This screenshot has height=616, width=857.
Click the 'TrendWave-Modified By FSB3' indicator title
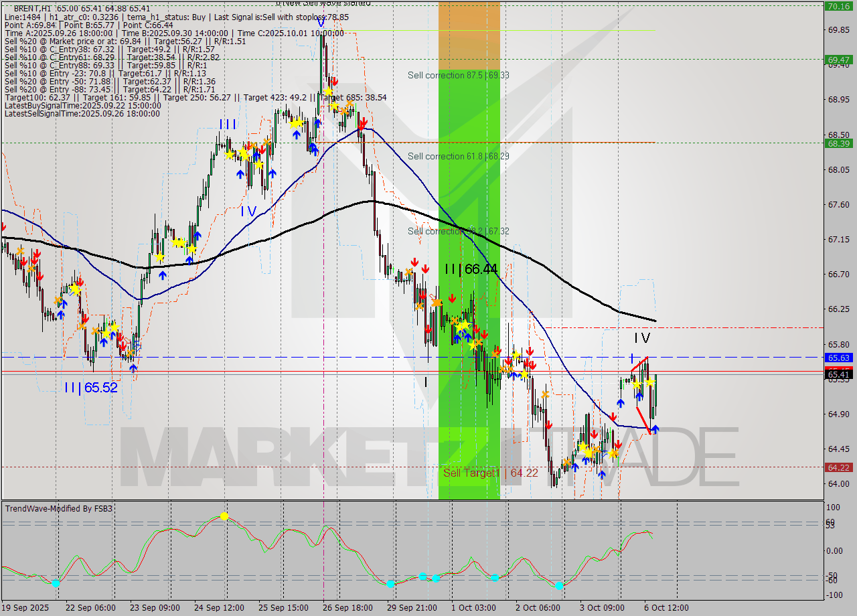pyautogui.click(x=59, y=509)
